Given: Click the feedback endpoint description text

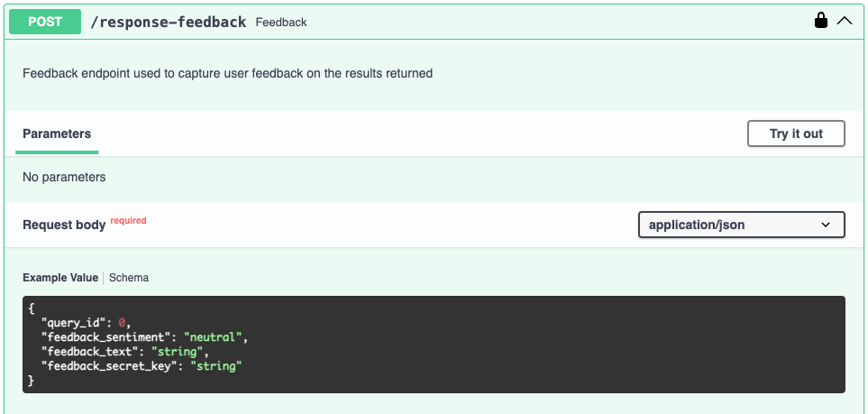Looking at the screenshot, I should point(227,73).
